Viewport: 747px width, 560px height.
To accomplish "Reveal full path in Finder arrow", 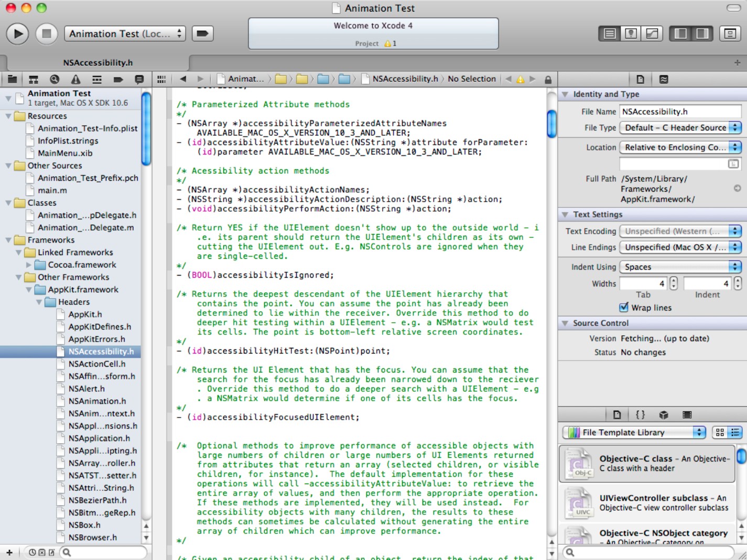I will (737, 188).
